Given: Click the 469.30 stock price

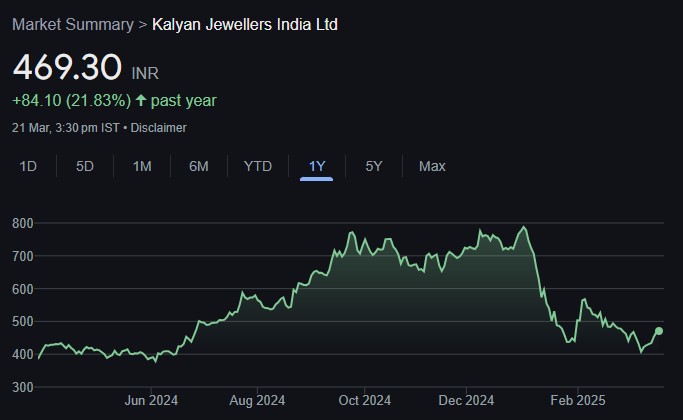Looking at the screenshot, I should click(66, 68).
